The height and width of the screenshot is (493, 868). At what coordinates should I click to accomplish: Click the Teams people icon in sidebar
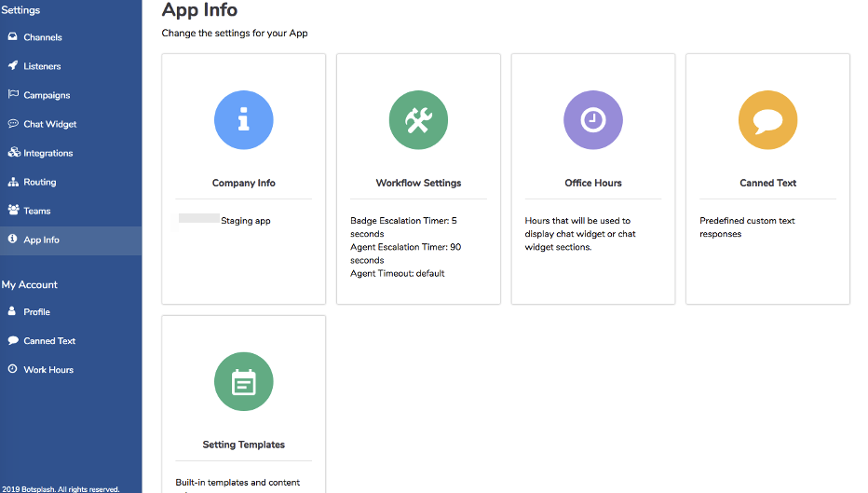(x=13, y=211)
